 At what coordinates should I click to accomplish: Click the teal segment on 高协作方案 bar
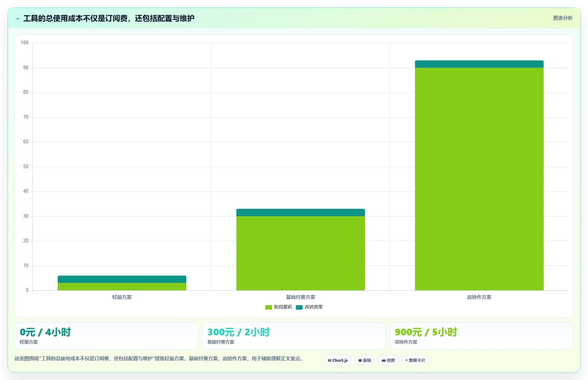point(479,64)
